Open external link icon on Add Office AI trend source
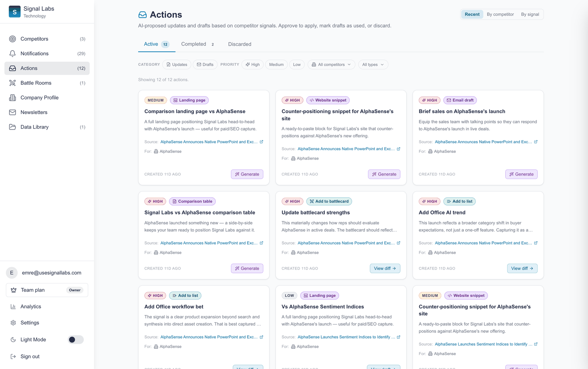 click(x=536, y=243)
